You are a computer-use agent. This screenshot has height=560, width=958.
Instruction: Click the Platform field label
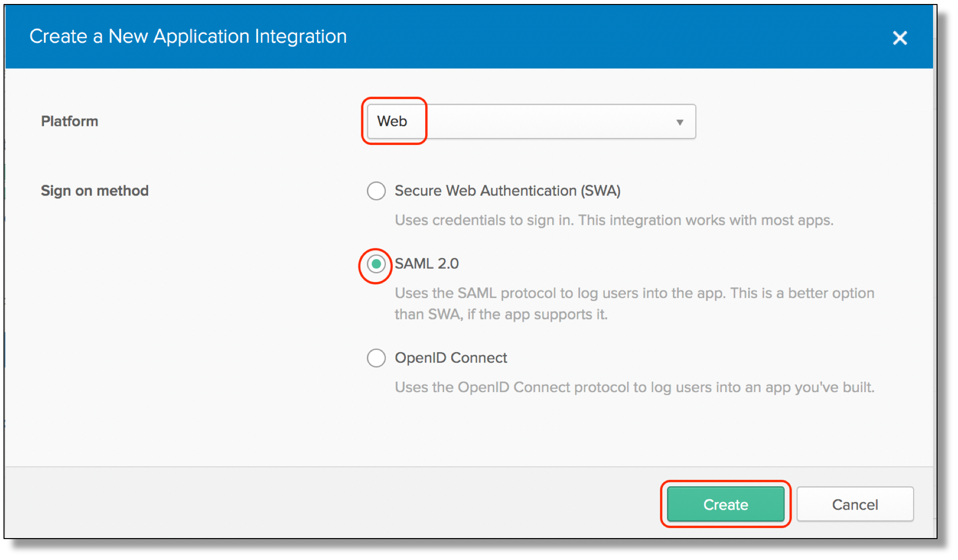click(69, 121)
